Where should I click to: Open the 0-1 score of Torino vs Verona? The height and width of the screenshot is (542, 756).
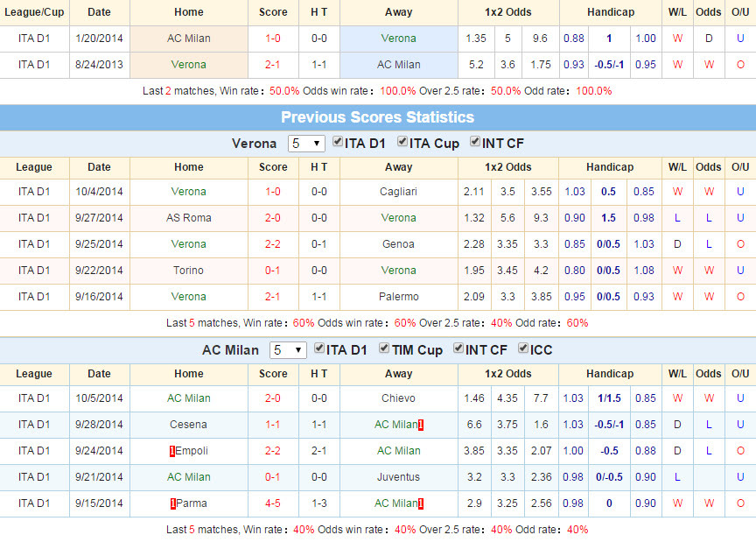coord(273,271)
